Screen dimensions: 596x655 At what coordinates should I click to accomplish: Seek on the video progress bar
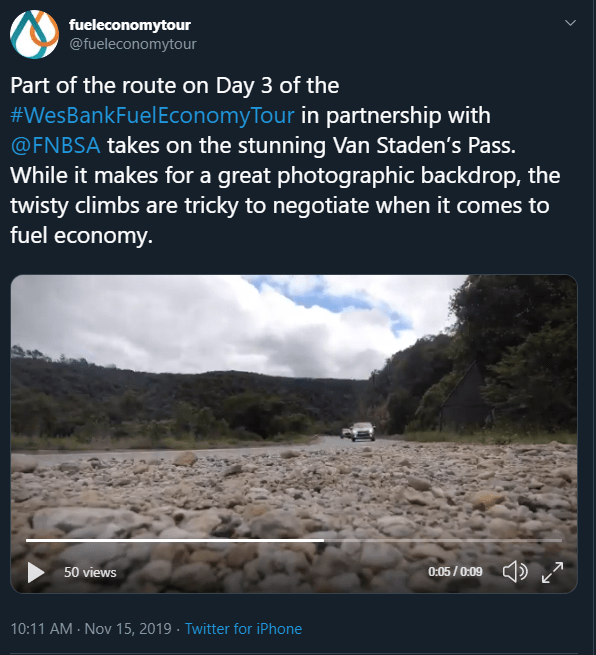pyautogui.click(x=294, y=540)
